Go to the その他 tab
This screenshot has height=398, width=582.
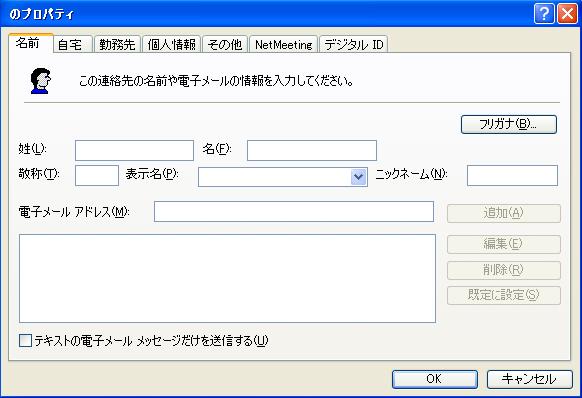click(225, 45)
